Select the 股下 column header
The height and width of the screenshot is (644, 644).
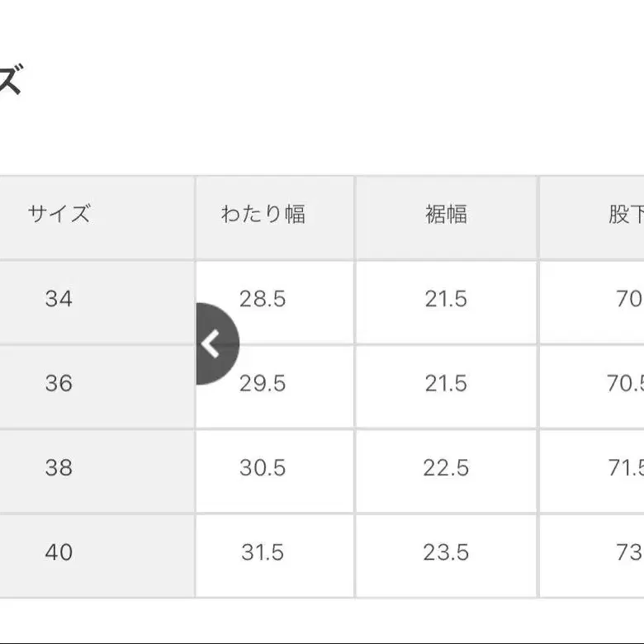(x=626, y=215)
